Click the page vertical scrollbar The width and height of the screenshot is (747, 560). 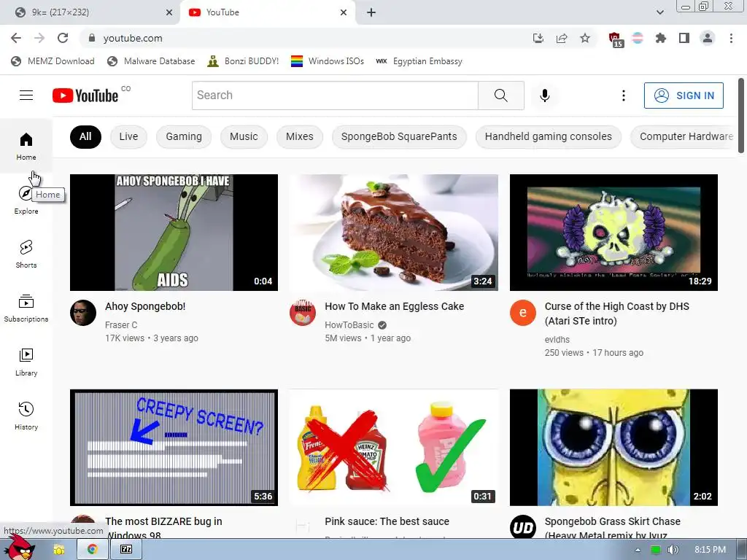coord(741,116)
